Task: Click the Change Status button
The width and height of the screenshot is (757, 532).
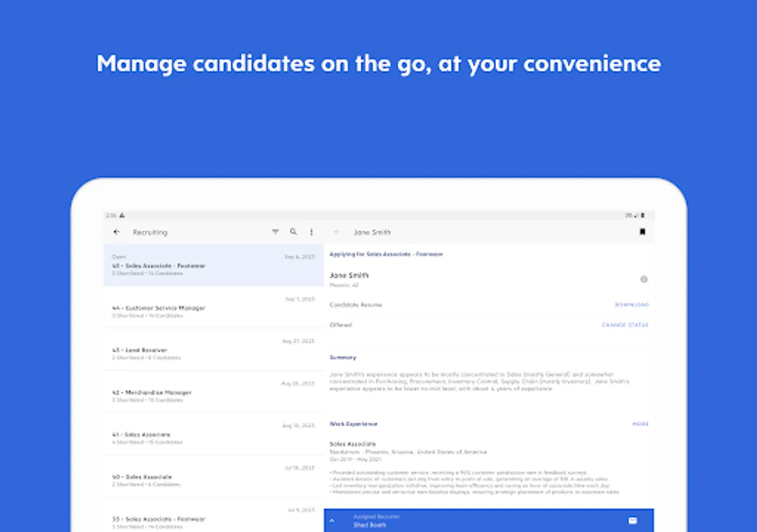Action: [625, 325]
